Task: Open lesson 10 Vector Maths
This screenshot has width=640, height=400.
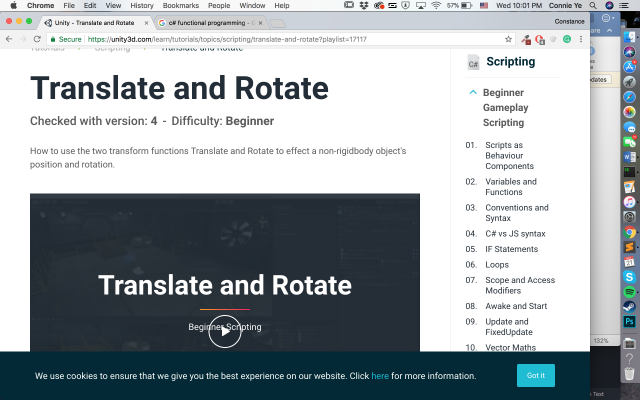Action: point(510,347)
